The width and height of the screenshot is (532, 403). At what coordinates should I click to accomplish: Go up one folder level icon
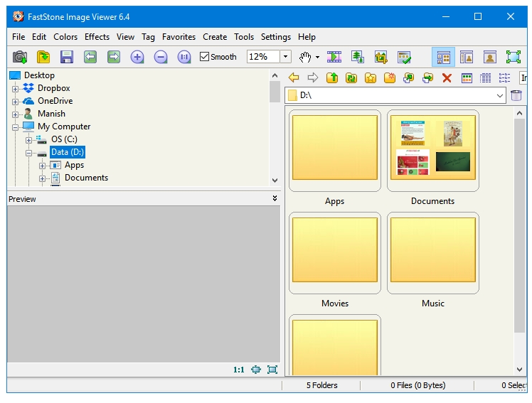click(332, 78)
